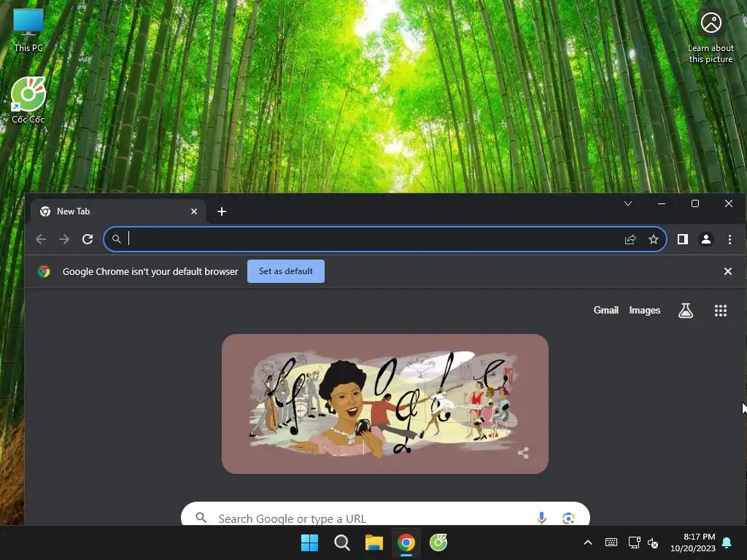Open Chrome profile menu
This screenshot has height=560, width=747.
pos(706,239)
